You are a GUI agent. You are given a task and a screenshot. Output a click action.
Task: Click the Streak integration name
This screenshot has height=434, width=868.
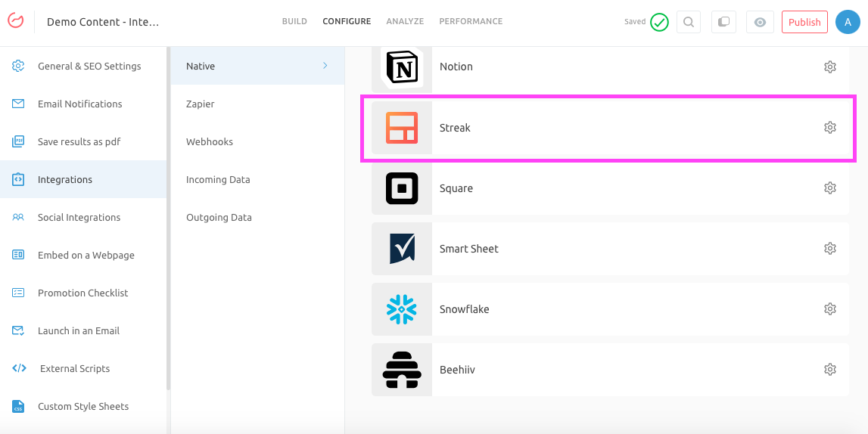point(455,128)
